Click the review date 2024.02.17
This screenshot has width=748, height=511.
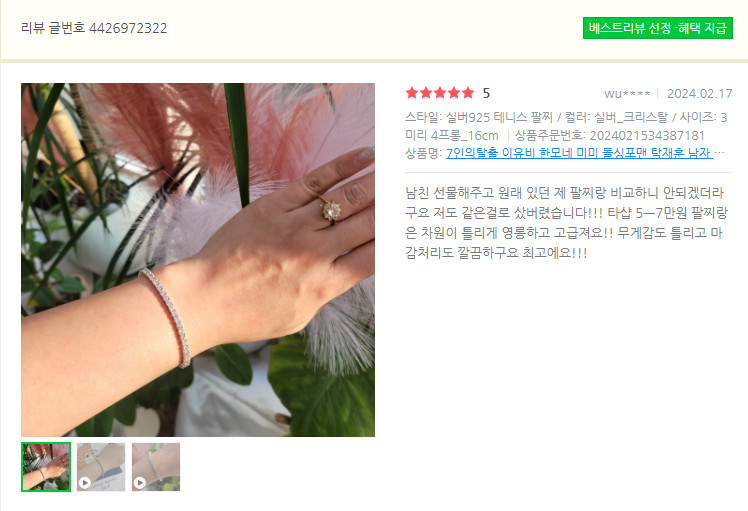click(699, 94)
